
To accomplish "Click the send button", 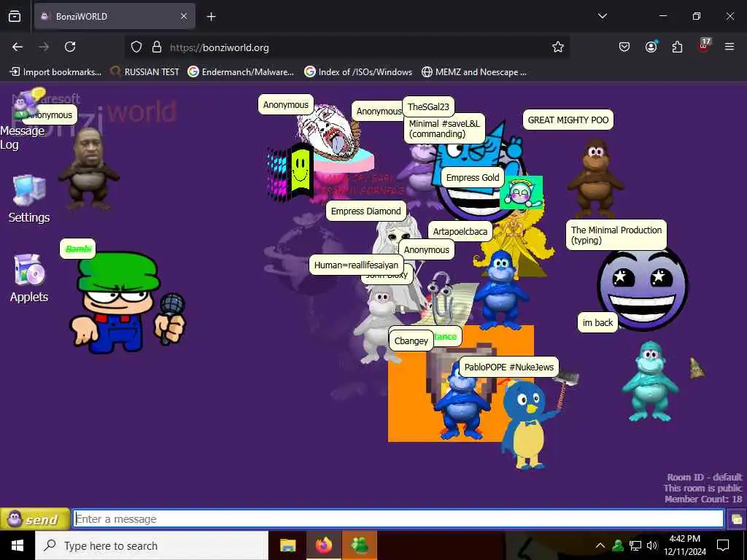I will click(35, 519).
